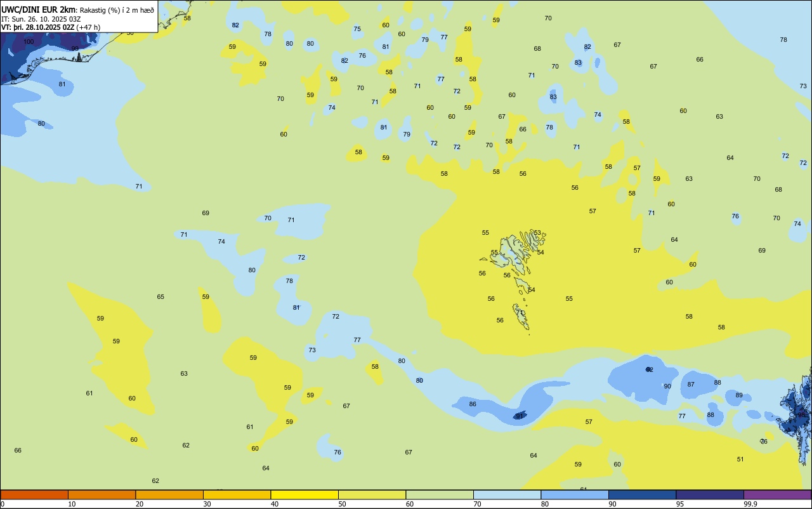Click the '100' humidity value on the map

coord(29,42)
